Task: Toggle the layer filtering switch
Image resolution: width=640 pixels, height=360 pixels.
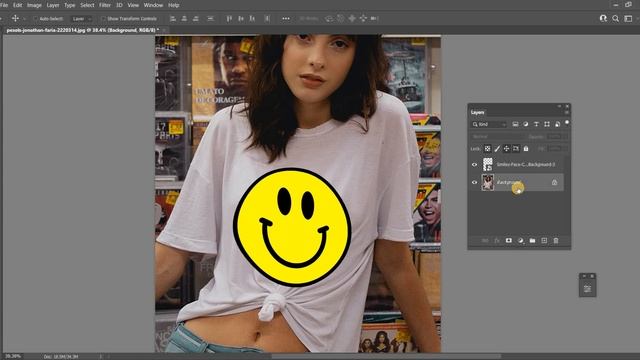Action: coord(567,122)
